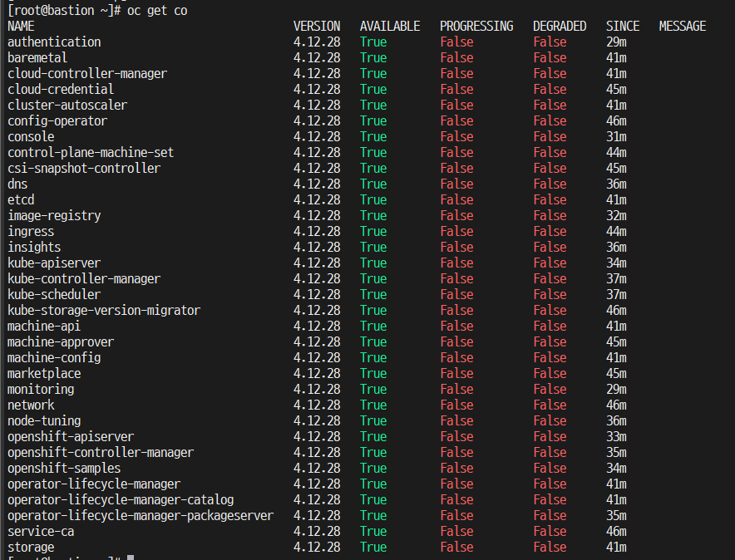
Task: Click the Progressing False value for monitoring
Action: click(x=456, y=389)
